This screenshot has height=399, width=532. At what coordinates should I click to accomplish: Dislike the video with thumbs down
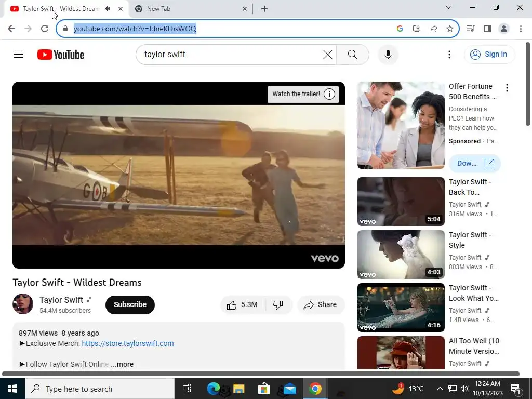click(x=278, y=304)
